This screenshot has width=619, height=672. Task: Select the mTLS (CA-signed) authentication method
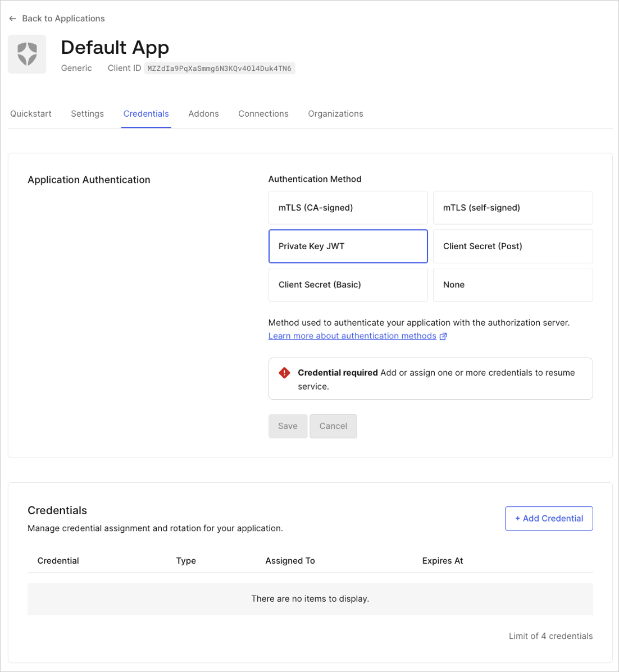pyautogui.click(x=348, y=207)
